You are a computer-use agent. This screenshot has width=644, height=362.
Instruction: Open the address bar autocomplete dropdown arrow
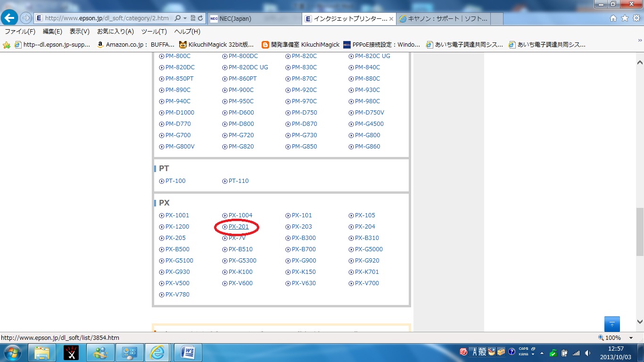point(185,18)
